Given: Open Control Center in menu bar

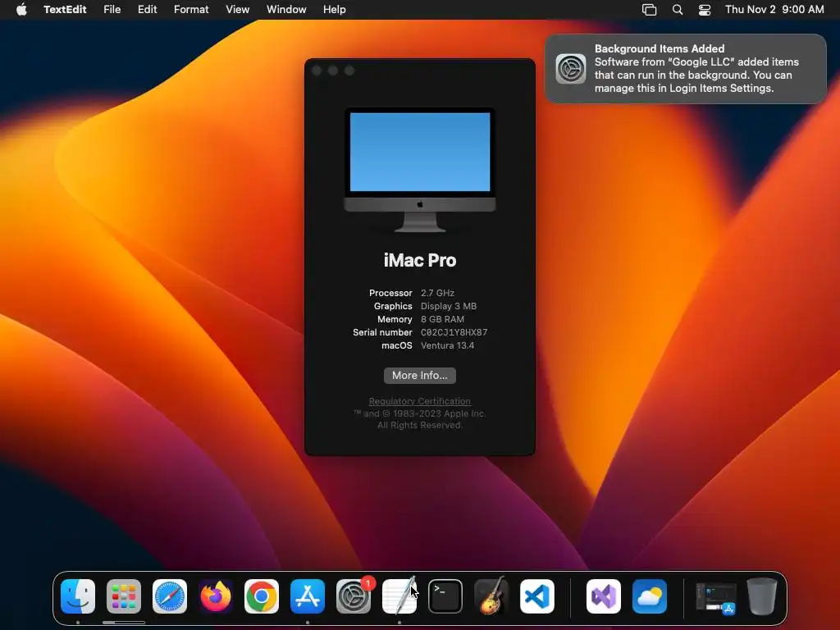Looking at the screenshot, I should pyautogui.click(x=705, y=10).
